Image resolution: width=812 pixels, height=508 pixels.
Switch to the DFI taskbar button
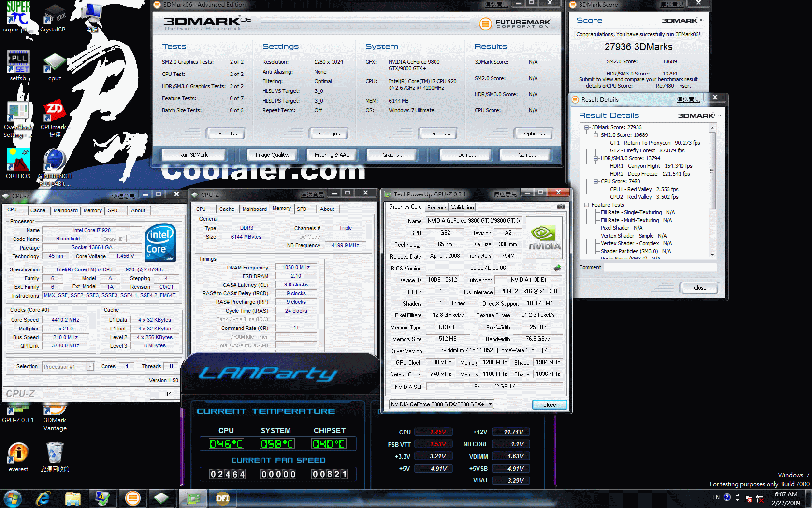(x=222, y=498)
